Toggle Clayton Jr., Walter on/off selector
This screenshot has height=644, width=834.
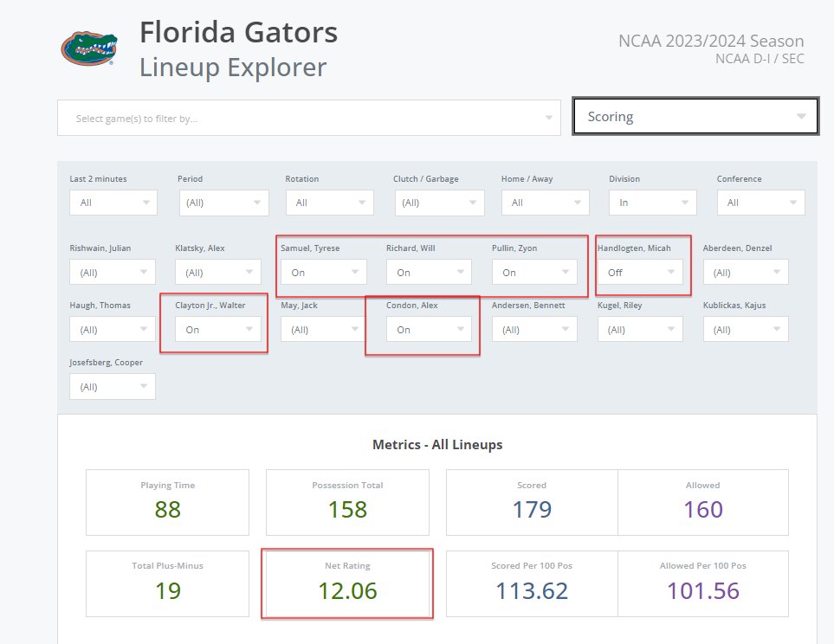tap(218, 329)
